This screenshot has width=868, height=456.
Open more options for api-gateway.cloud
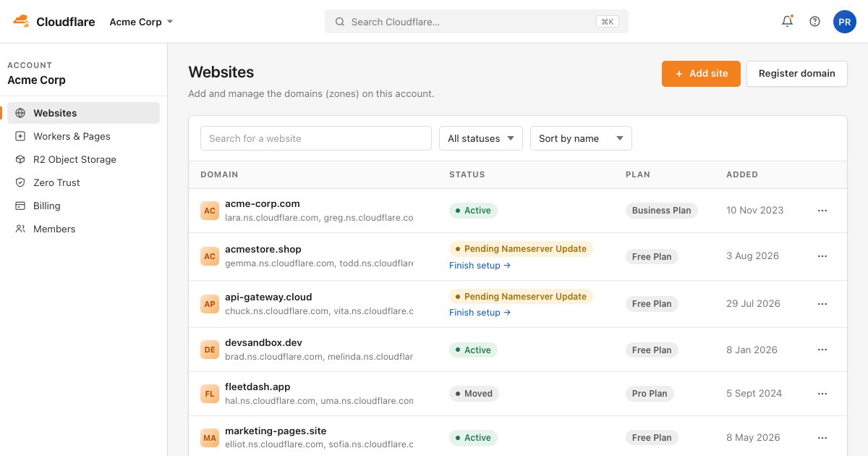coord(822,304)
